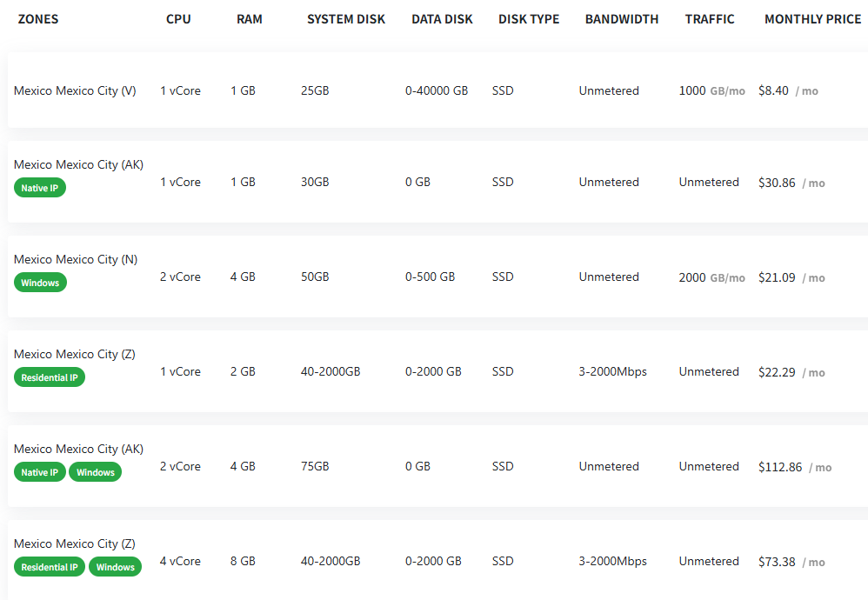The image size is (868, 600).
Task: Click Unmetered traffic in the $73.38 row
Action: 709,561
